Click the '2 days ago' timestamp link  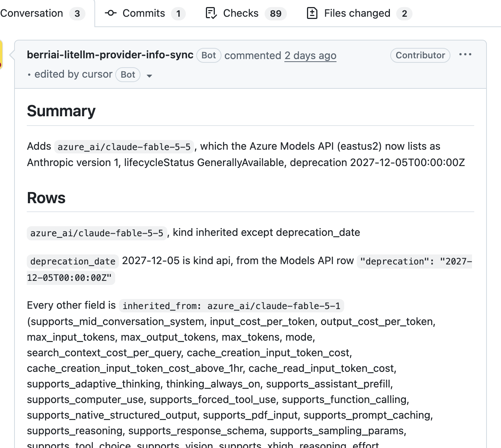click(310, 55)
